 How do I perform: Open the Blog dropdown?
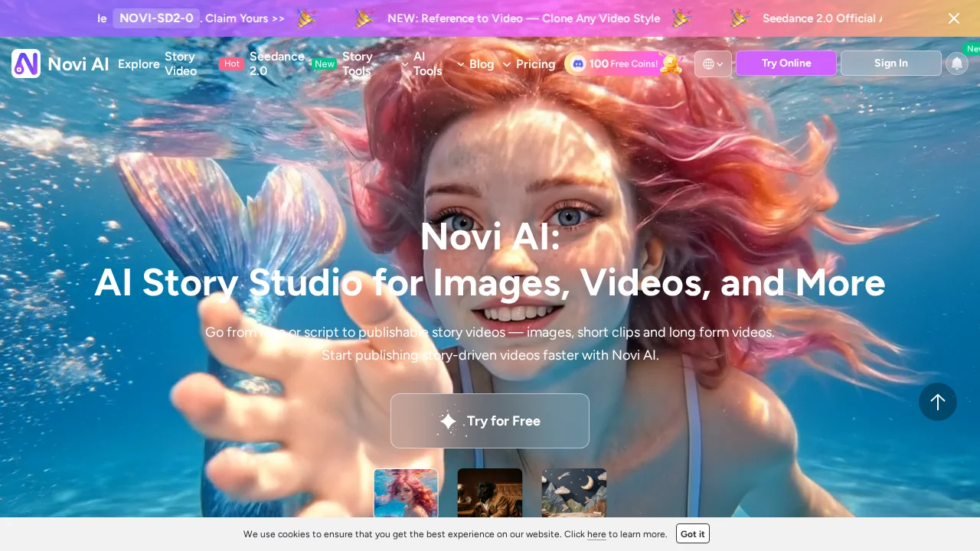coord(482,64)
